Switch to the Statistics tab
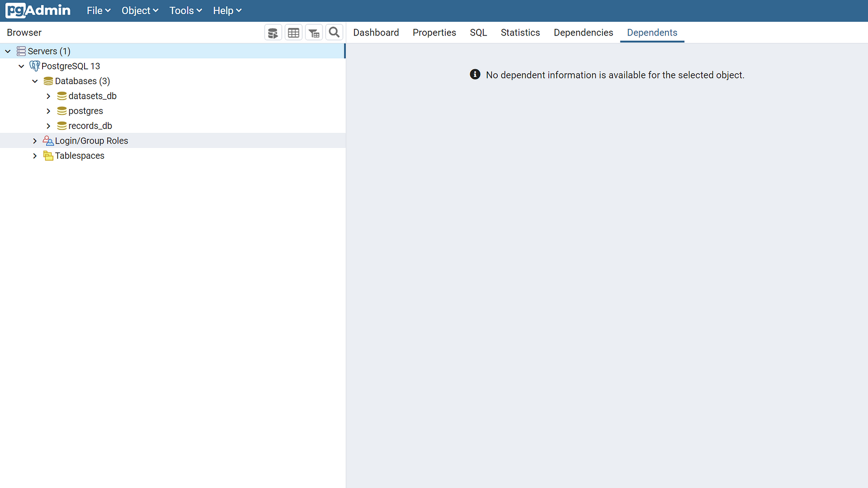Image resolution: width=868 pixels, height=488 pixels. point(520,33)
